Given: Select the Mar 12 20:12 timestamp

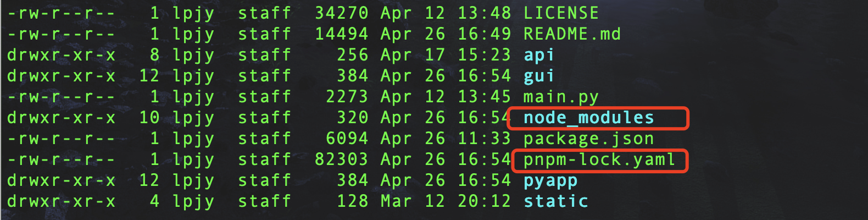Looking at the screenshot, I should [x=446, y=201].
